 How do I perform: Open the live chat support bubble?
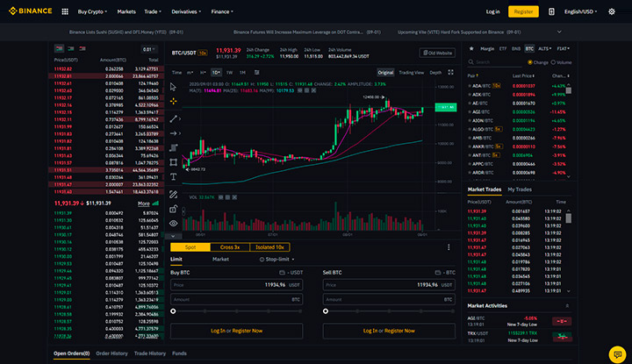tap(617, 354)
